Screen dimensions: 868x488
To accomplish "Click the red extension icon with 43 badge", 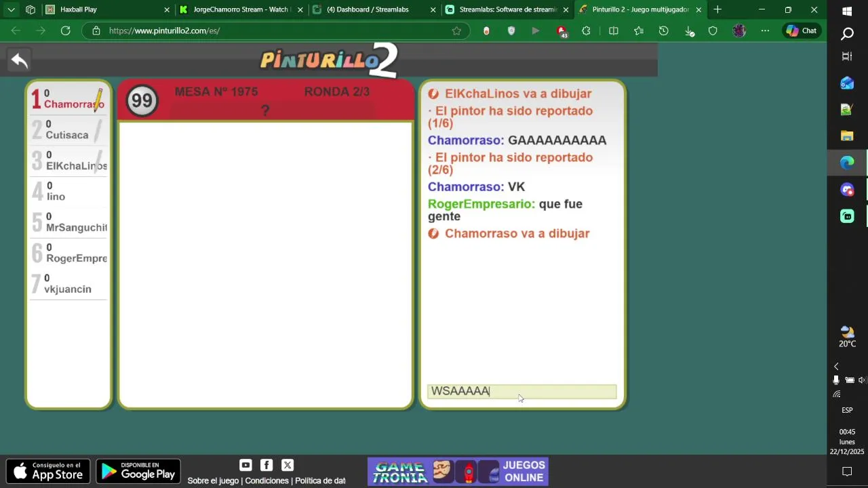I will click(561, 31).
